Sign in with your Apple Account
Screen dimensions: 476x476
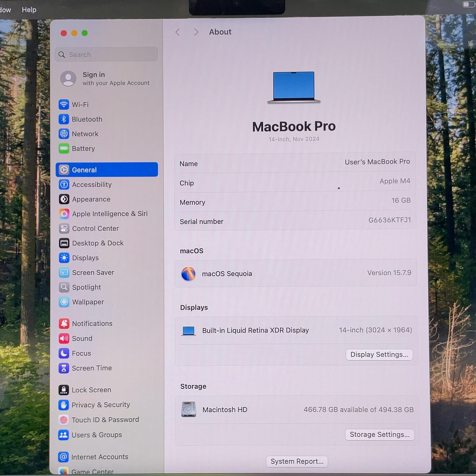point(106,79)
